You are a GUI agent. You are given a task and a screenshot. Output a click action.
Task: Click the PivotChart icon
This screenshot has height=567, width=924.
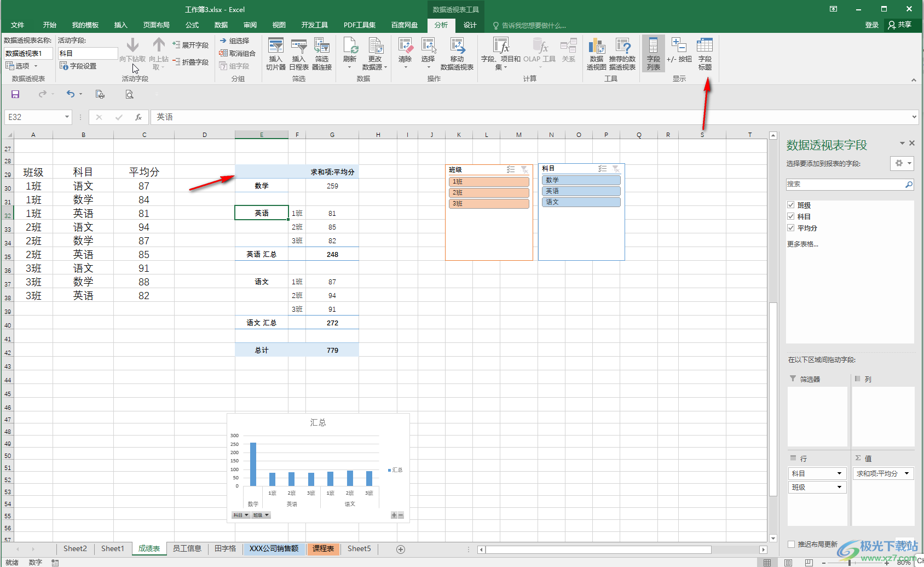click(x=596, y=54)
